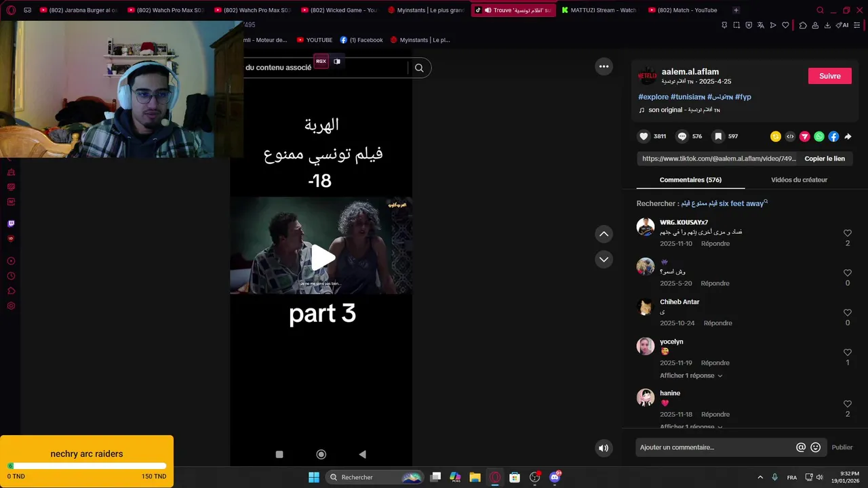Click the 'du contenu associé' search field

pyautogui.click(x=325, y=68)
